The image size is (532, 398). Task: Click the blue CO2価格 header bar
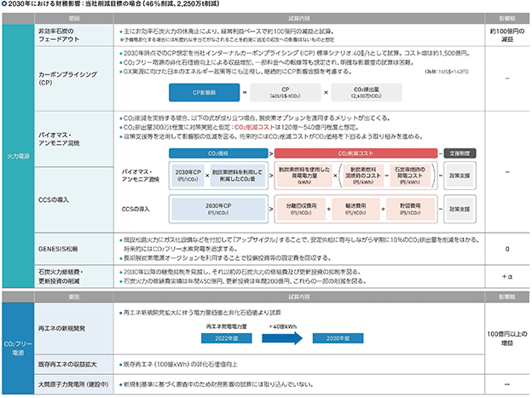[x=218, y=153]
